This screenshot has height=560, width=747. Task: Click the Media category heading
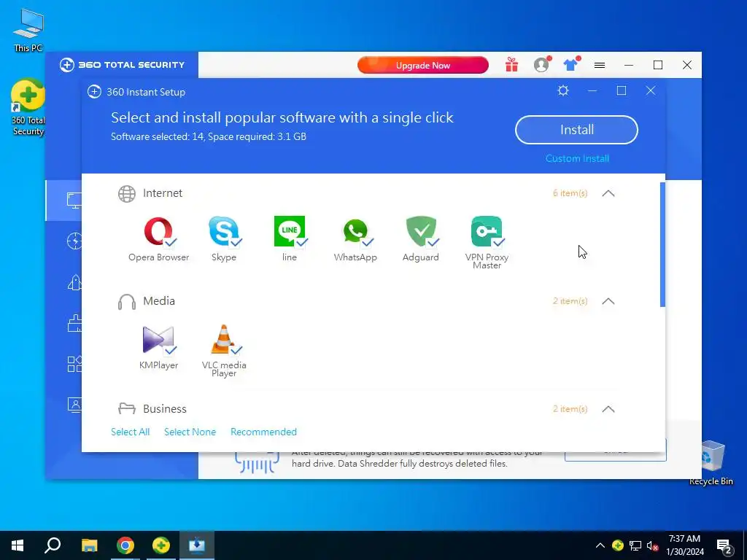(x=158, y=301)
